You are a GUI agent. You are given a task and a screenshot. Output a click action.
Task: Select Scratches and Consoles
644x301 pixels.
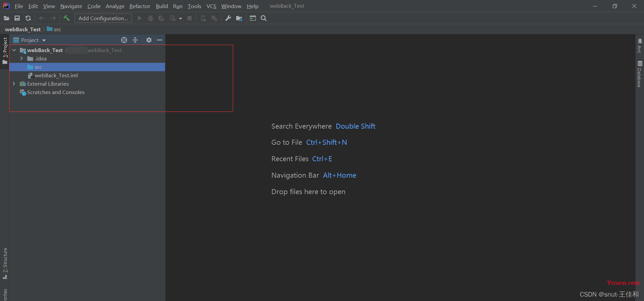pyautogui.click(x=87, y=92)
